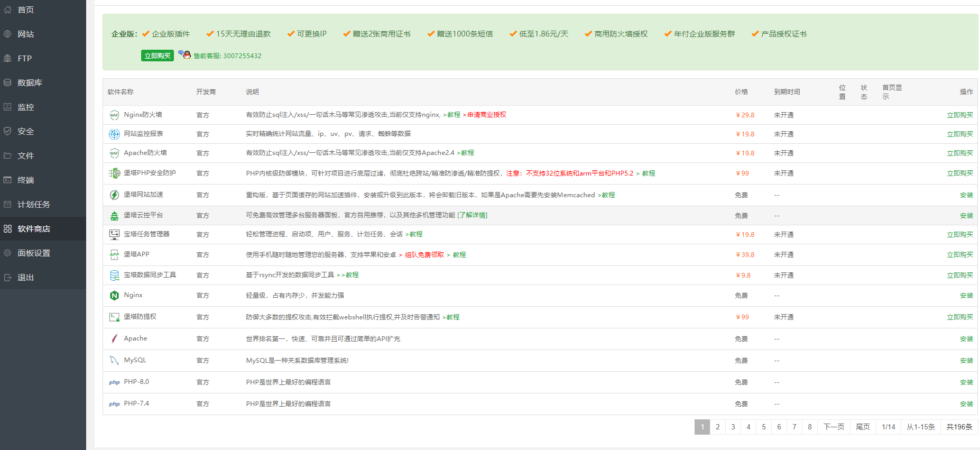
Task: Click the 宝塔任务管理器 monitor icon
Action: coord(114,234)
